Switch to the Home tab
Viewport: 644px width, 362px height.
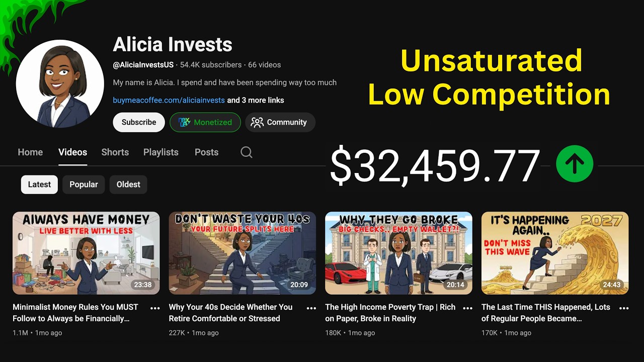30,152
